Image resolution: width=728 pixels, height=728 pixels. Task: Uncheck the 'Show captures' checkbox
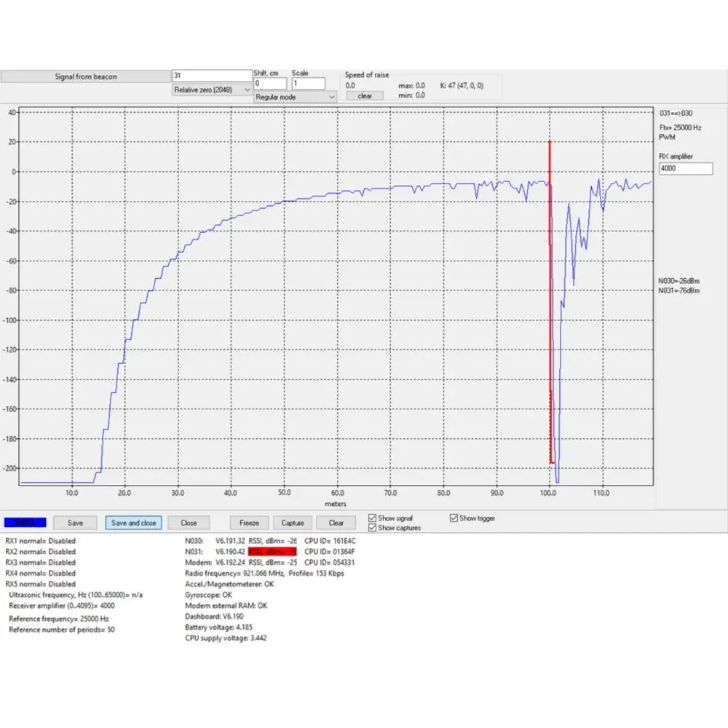(x=373, y=528)
